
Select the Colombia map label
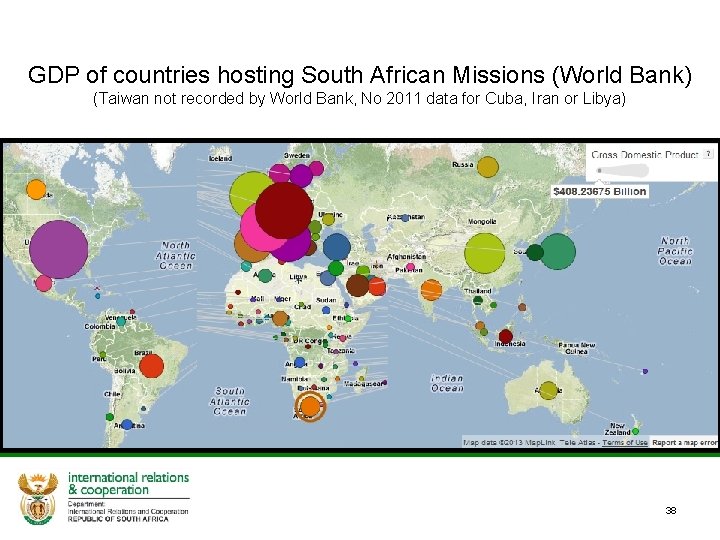[x=100, y=326]
